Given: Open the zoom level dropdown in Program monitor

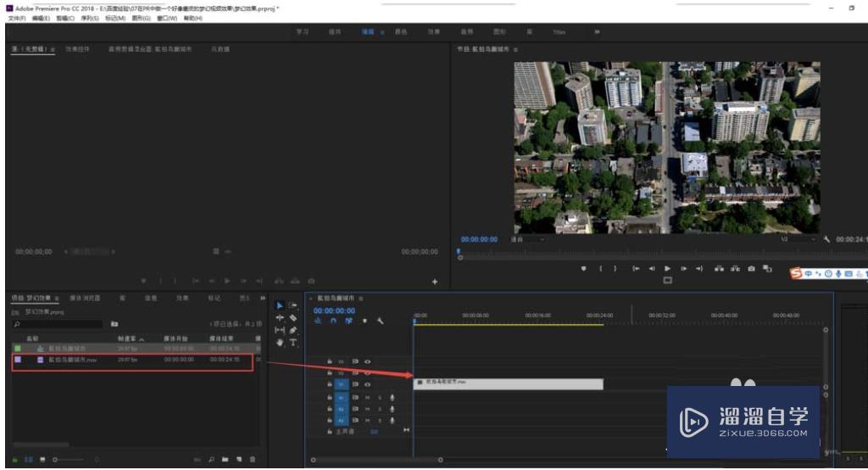Looking at the screenshot, I should pos(527,239).
